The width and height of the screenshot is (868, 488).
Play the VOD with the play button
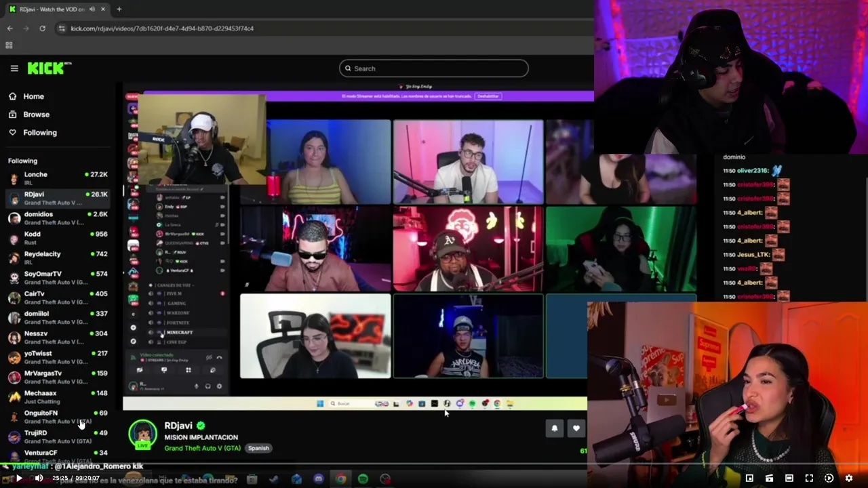(19, 479)
